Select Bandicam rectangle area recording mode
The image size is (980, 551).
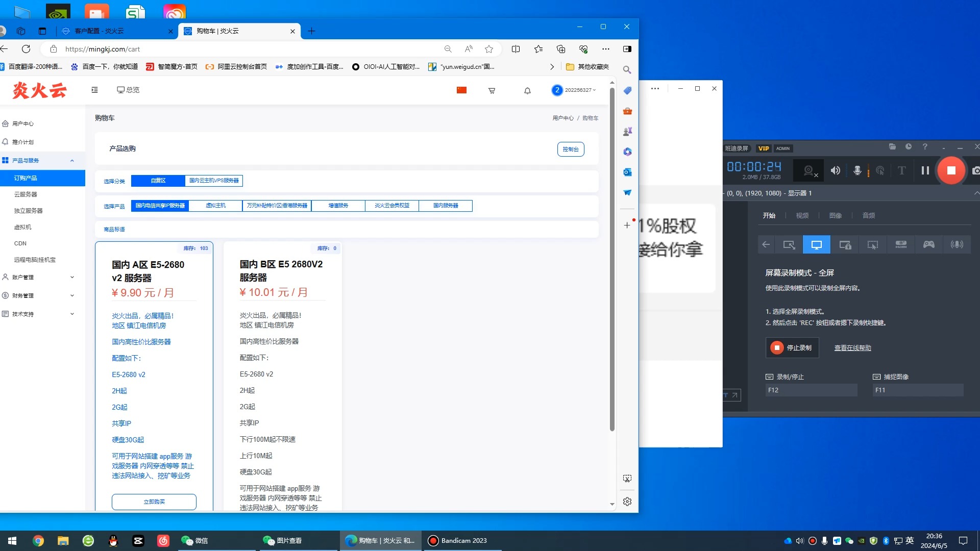(x=789, y=245)
